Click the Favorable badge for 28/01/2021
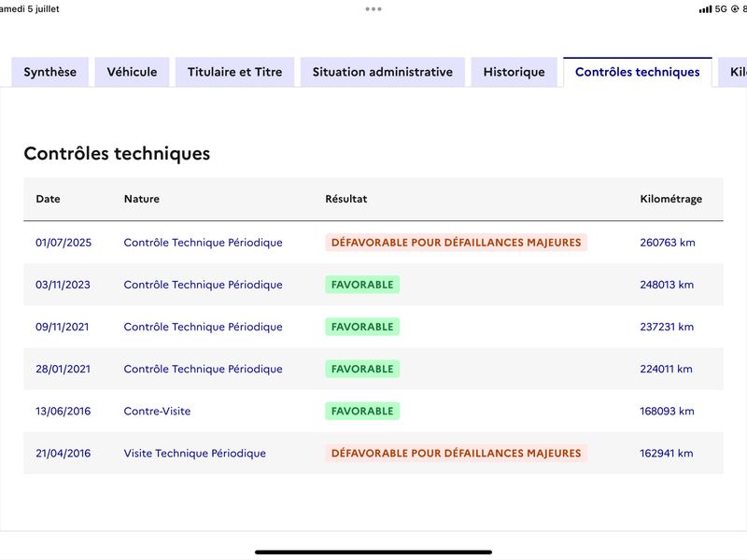Image resolution: width=747 pixels, height=560 pixels. (x=362, y=369)
